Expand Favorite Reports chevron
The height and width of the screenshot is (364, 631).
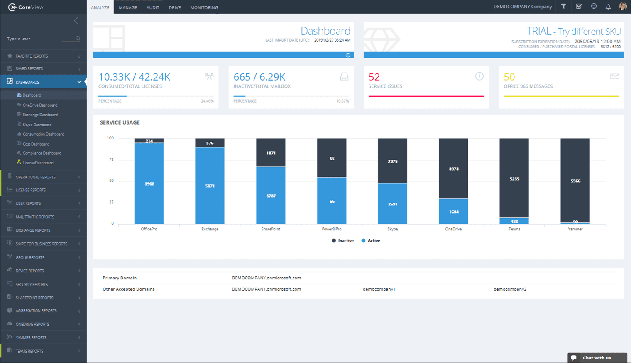[x=79, y=56]
